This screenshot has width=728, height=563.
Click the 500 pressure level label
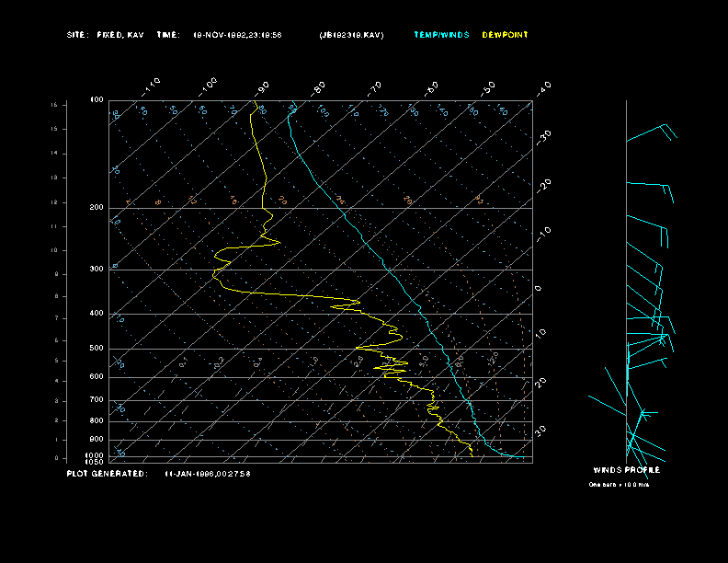pyautogui.click(x=97, y=349)
